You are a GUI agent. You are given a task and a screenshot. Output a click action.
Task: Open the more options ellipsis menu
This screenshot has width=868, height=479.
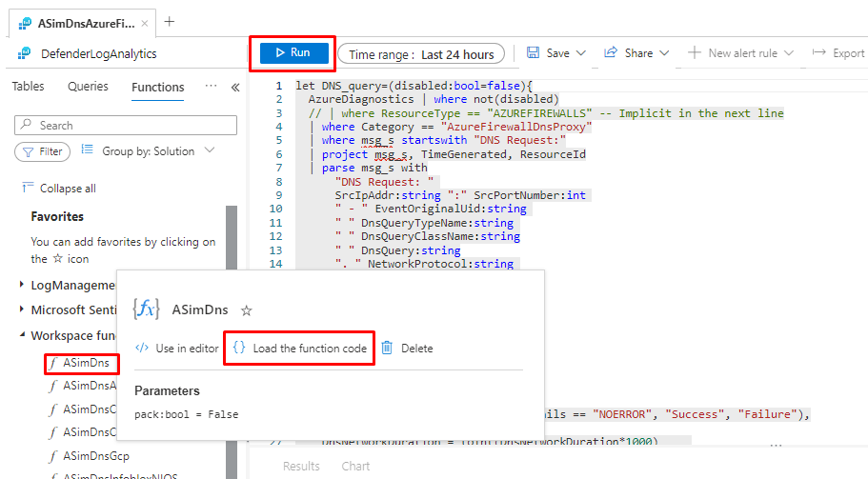211,87
